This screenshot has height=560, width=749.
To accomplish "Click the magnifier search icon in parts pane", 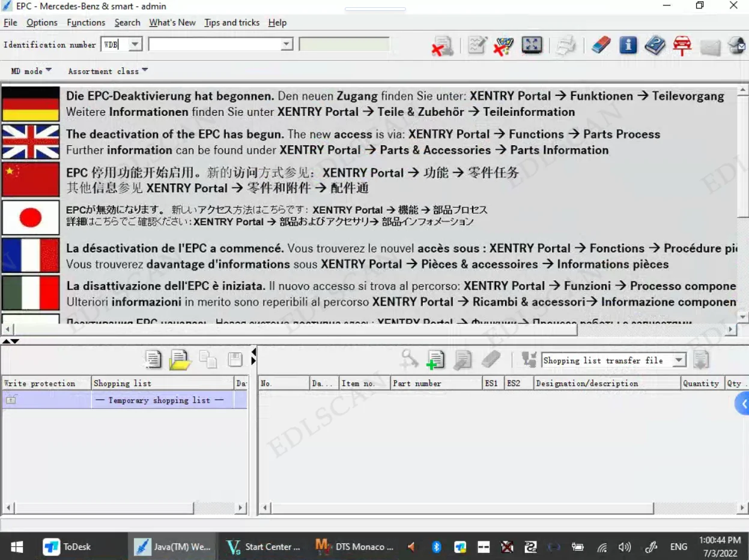I will [x=410, y=359].
